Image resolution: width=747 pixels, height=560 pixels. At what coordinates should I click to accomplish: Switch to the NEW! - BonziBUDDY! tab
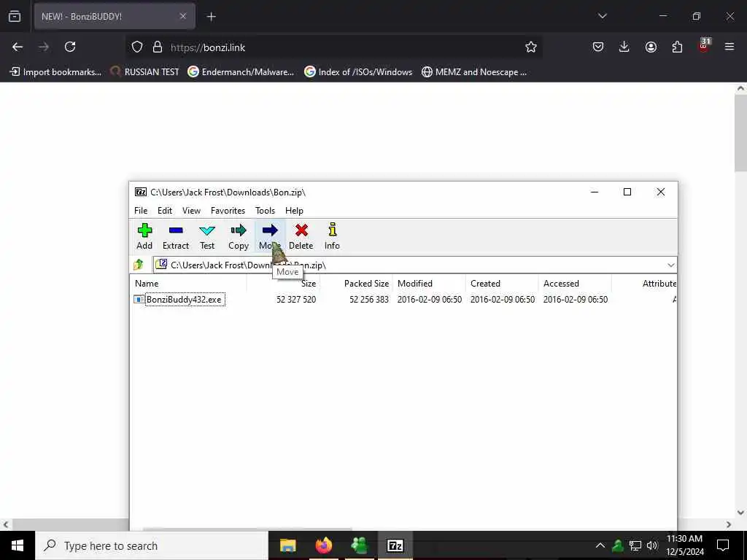point(115,16)
